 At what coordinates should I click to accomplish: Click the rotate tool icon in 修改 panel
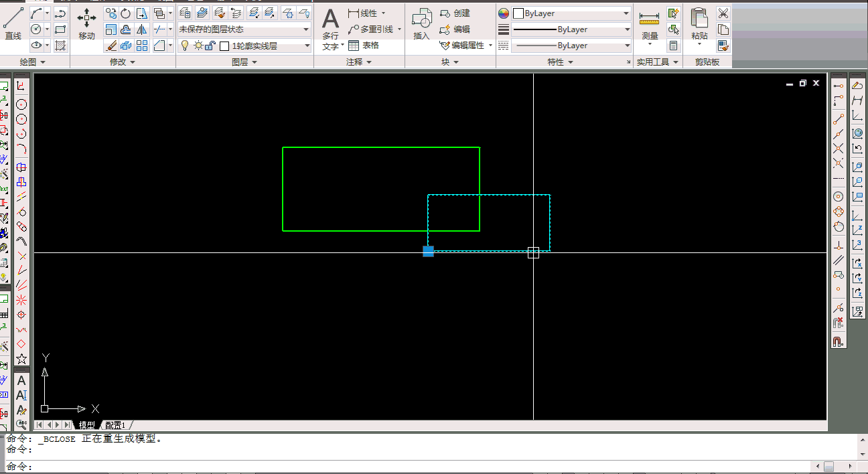pos(126,13)
